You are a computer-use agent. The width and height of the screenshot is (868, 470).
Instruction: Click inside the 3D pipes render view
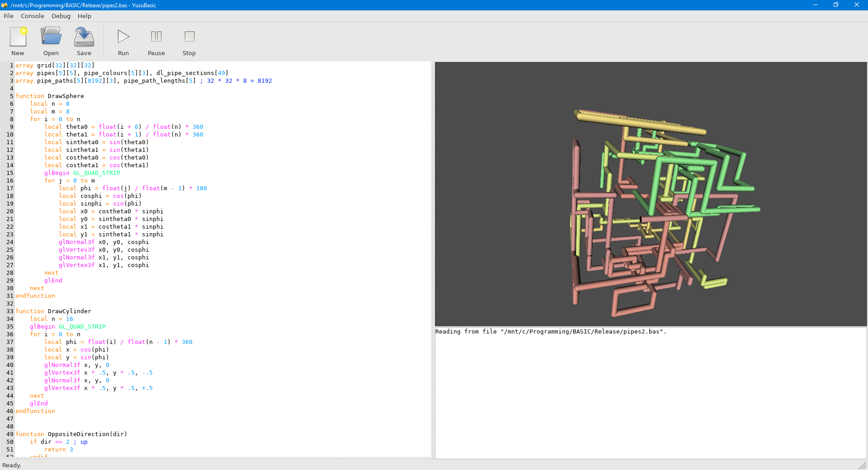651,194
